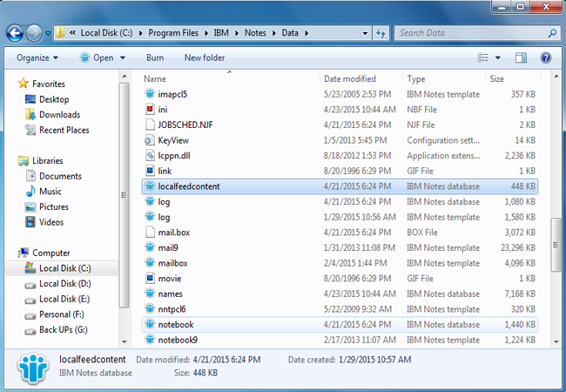Open Local Disk (D:) in navigation pane
566x392 pixels.
(x=64, y=284)
